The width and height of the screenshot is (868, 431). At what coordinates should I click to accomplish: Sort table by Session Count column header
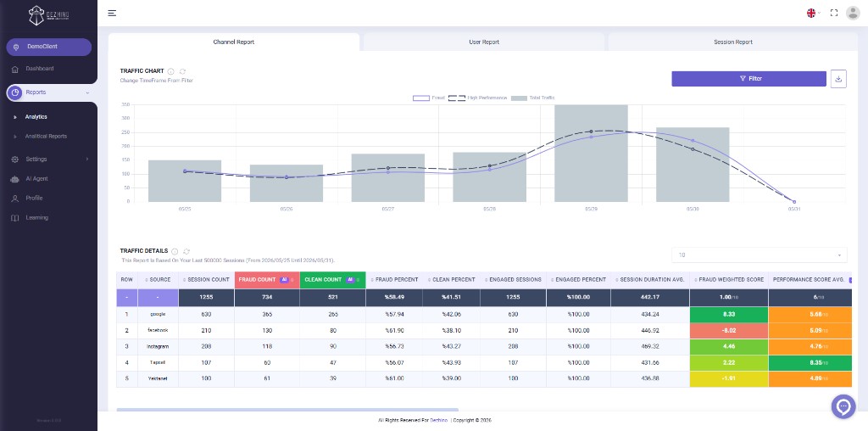(x=207, y=280)
